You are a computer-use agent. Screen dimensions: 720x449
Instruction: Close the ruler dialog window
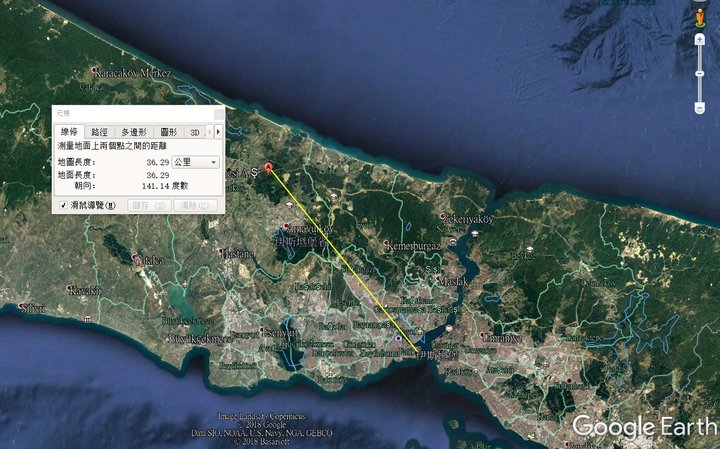click(218, 112)
